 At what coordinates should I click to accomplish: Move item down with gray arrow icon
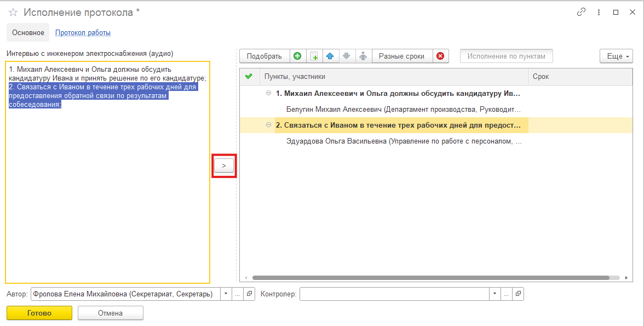(x=346, y=56)
